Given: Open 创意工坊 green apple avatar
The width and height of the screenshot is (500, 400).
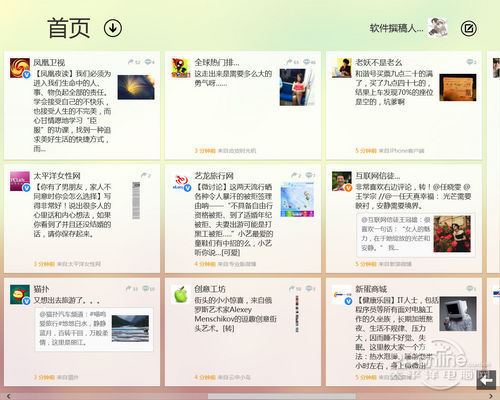Looking at the screenshot, I should tap(181, 295).
